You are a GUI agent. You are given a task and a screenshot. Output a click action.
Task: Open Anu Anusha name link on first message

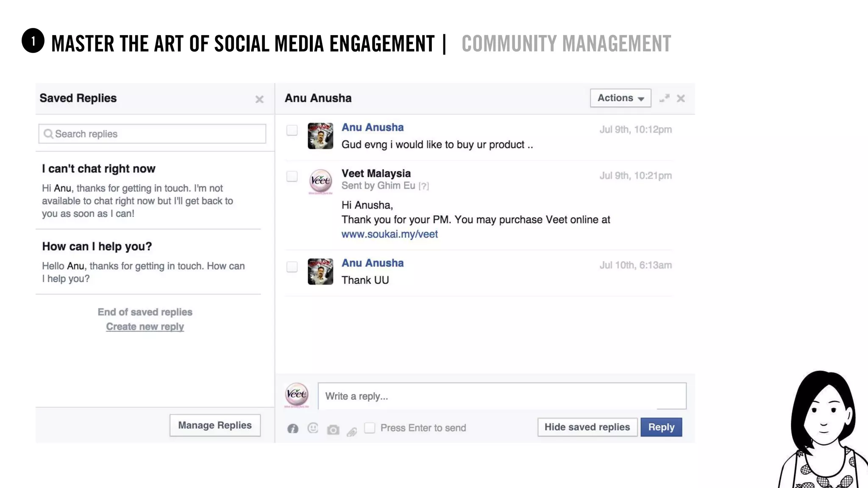coord(373,127)
